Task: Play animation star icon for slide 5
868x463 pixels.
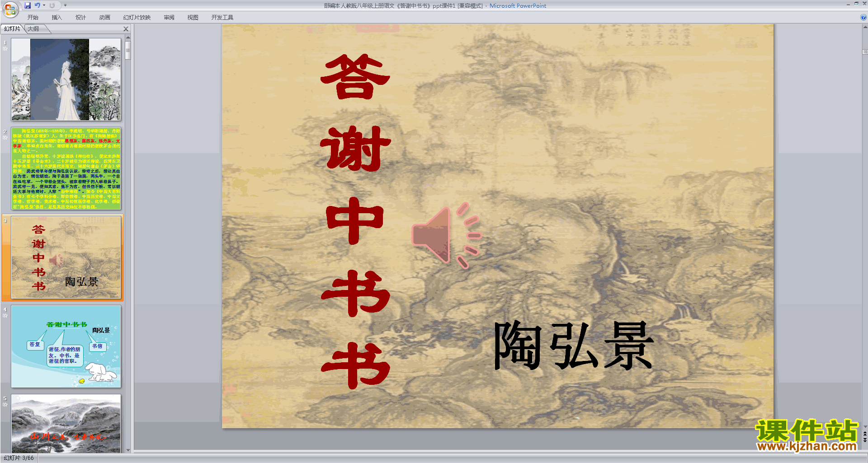Action: tap(5, 405)
